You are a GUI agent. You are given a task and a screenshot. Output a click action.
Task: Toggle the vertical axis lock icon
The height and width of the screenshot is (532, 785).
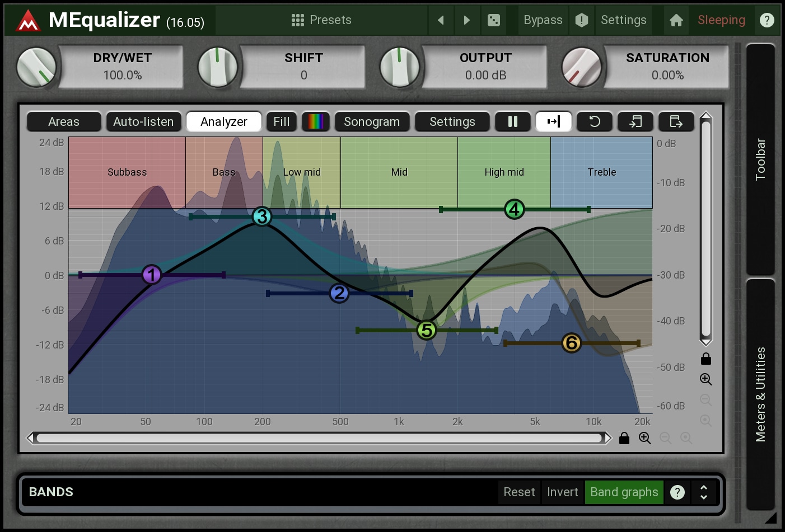click(706, 359)
